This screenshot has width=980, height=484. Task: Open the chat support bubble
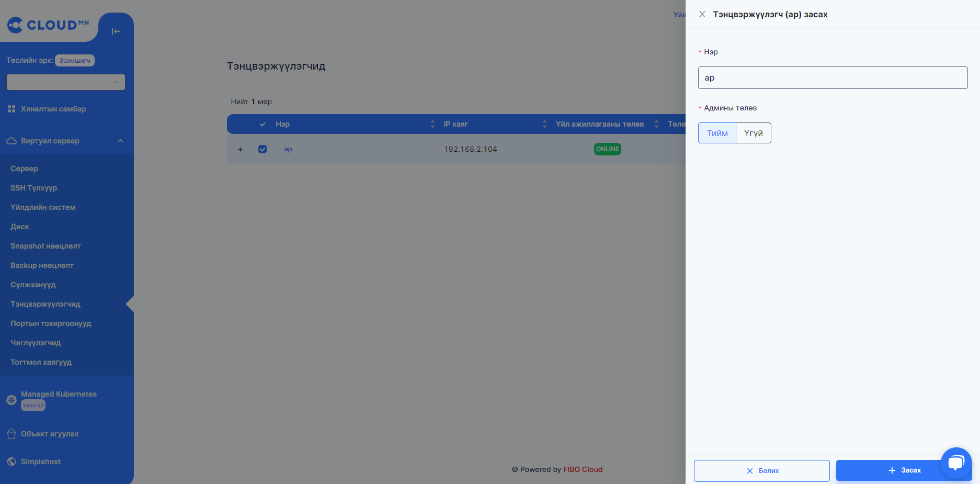coord(956,463)
